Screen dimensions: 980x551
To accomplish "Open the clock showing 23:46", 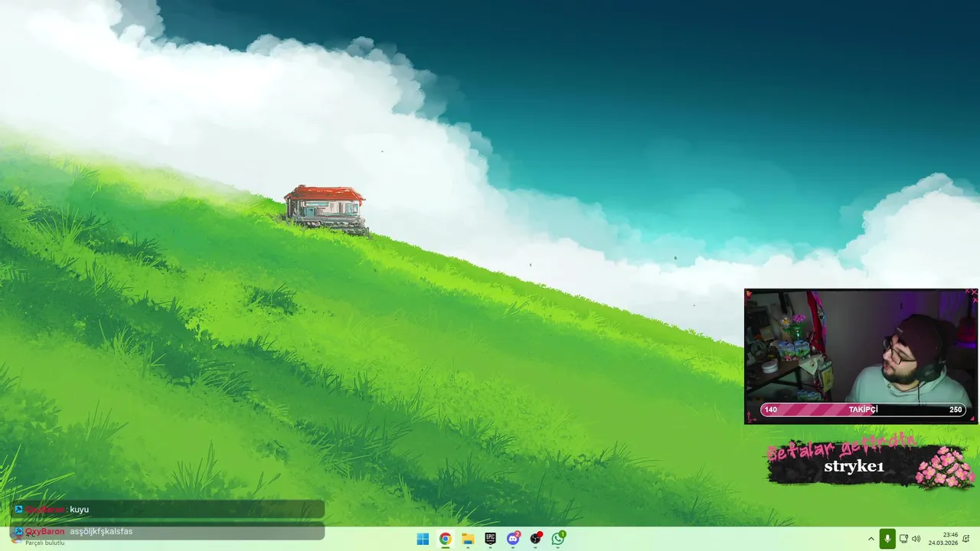I will tap(943, 539).
